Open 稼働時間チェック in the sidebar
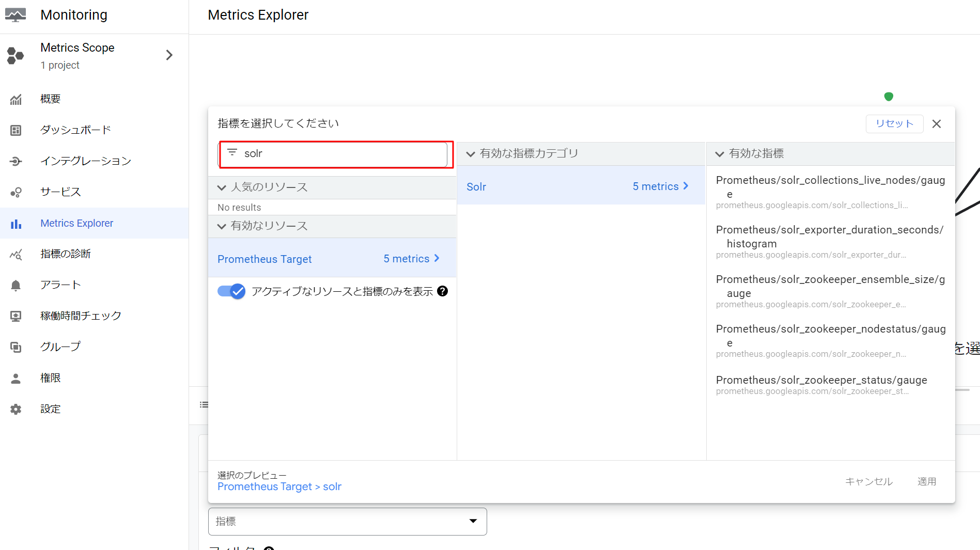 (x=81, y=316)
